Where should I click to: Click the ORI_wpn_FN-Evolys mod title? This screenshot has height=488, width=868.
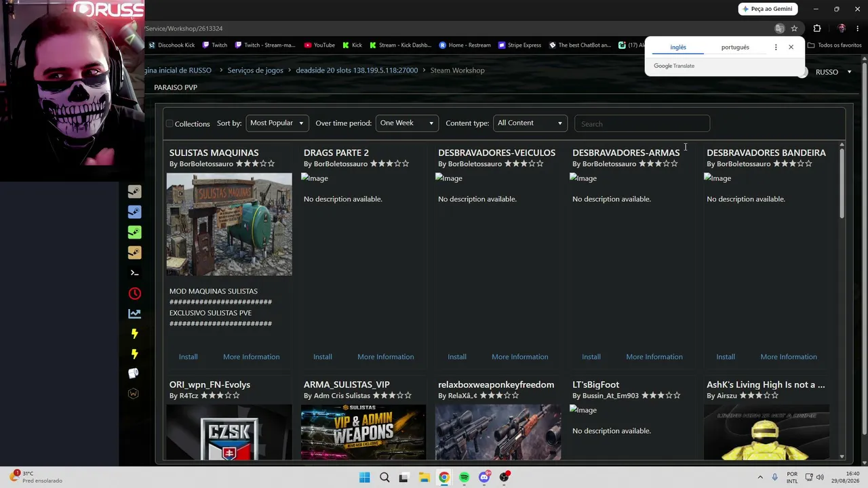(x=210, y=384)
